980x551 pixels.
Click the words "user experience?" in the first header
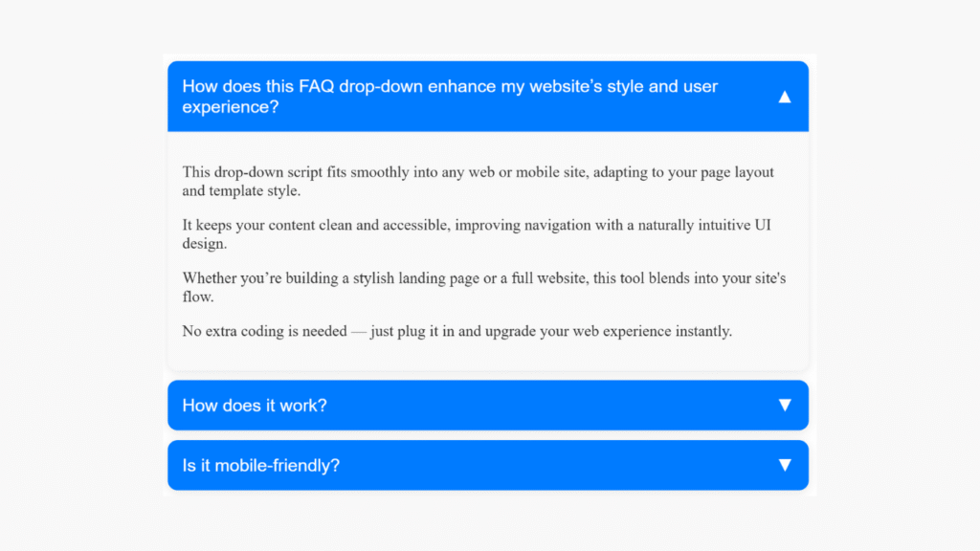[x=230, y=107]
